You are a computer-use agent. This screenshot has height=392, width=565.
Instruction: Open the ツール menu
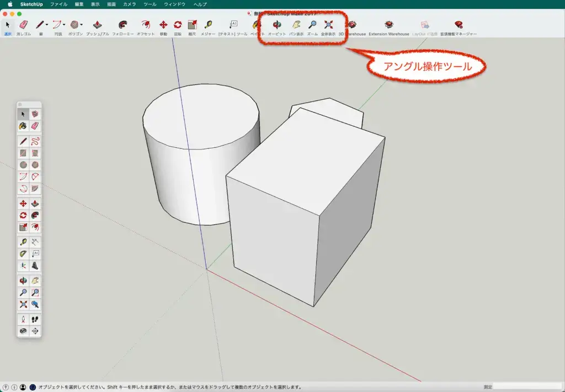pyautogui.click(x=150, y=4)
